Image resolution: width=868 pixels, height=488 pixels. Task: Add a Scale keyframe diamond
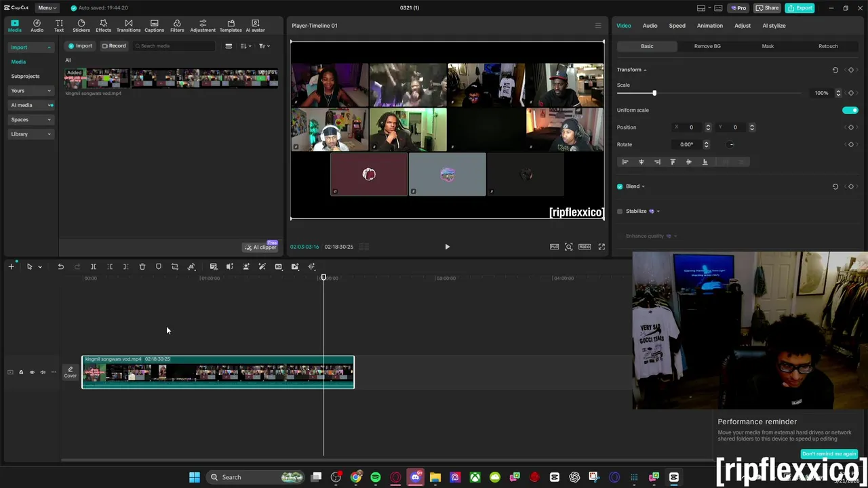point(851,93)
